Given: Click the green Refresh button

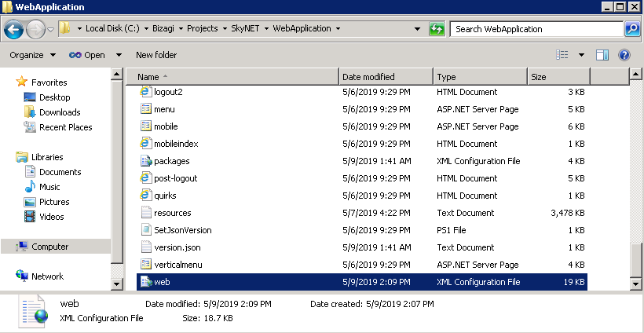Looking at the screenshot, I should pos(437,29).
